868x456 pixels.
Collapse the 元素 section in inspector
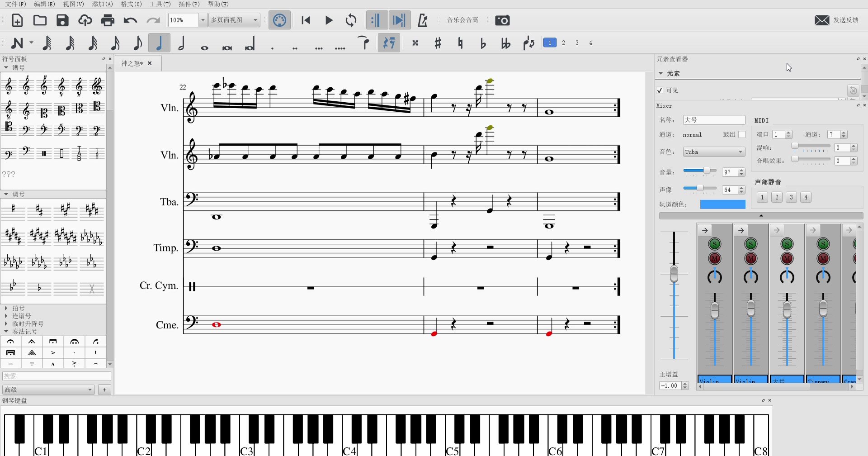pyautogui.click(x=660, y=73)
